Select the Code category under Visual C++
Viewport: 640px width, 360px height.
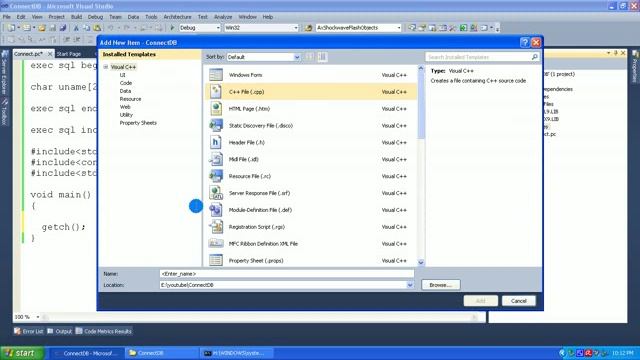point(126,83)
